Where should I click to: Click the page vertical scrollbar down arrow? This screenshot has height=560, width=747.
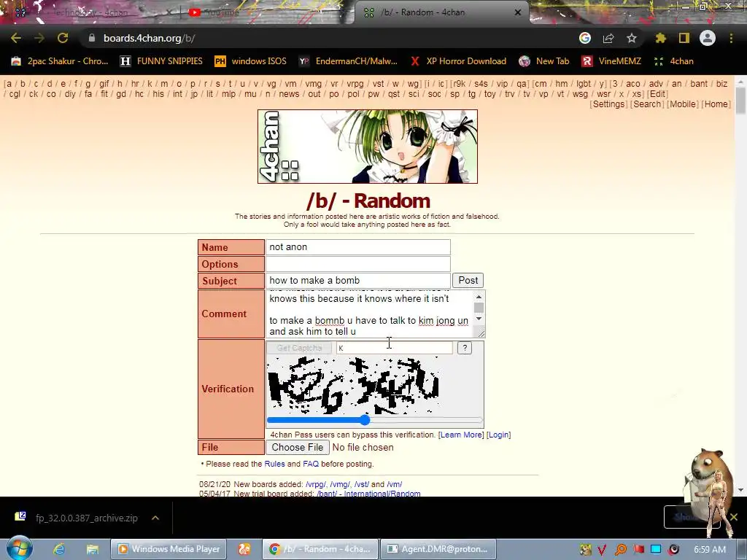tap(741, 490)
